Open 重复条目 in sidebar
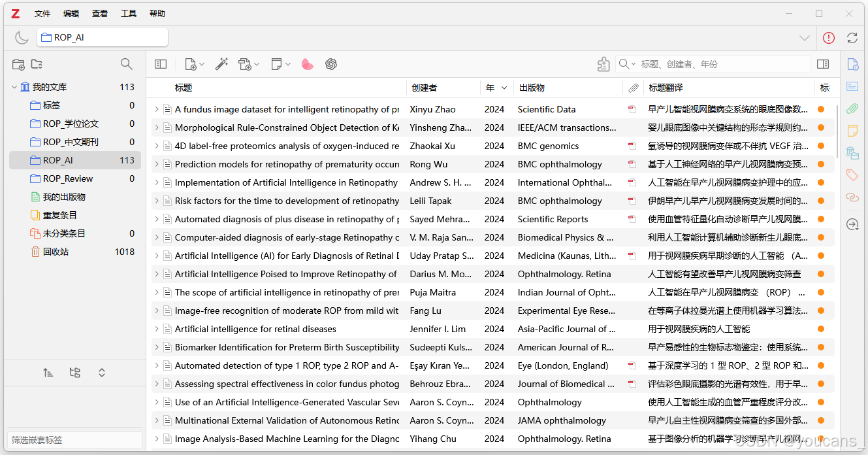This screenshot has width=868, height=455. click(75, 215)
